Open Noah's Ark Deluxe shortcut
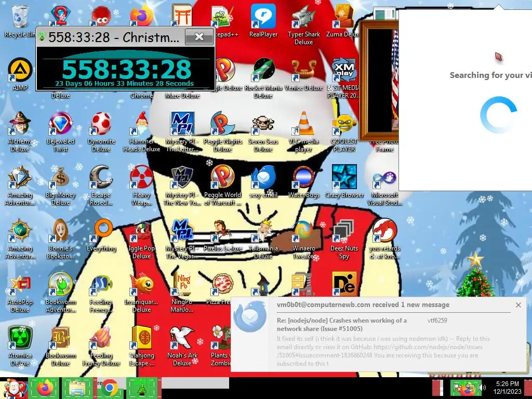The image size is (532, 399). coord(182,347)
